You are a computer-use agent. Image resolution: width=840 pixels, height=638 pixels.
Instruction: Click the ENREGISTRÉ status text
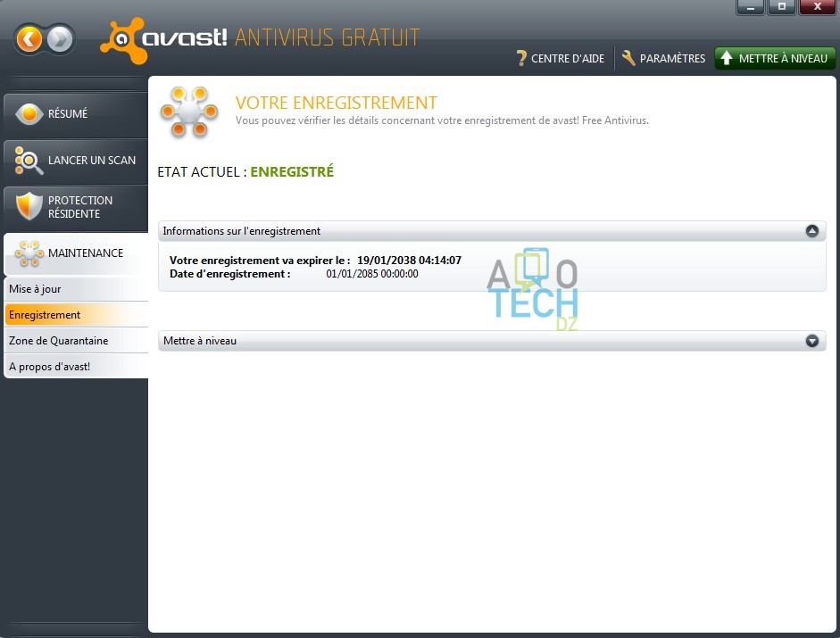pos(292,171)
